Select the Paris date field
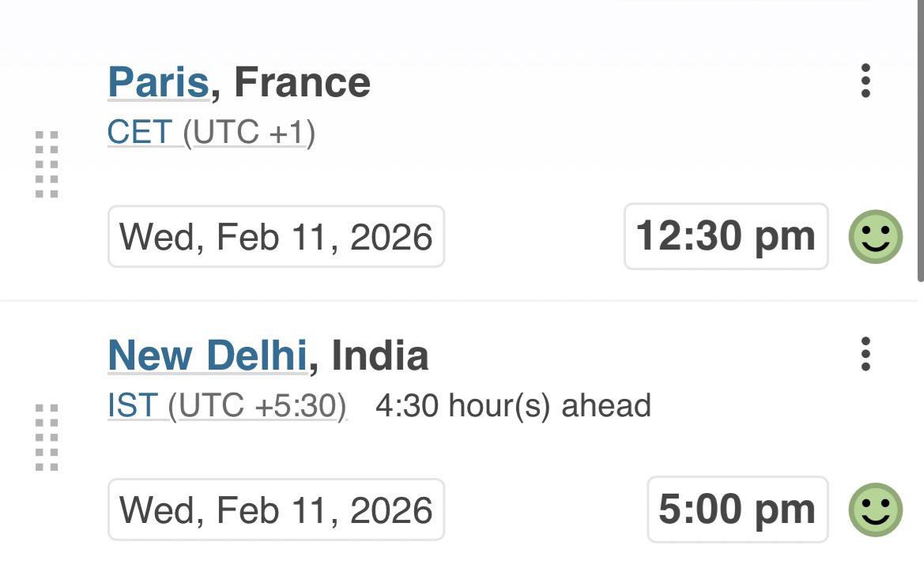 click(276, 237)
